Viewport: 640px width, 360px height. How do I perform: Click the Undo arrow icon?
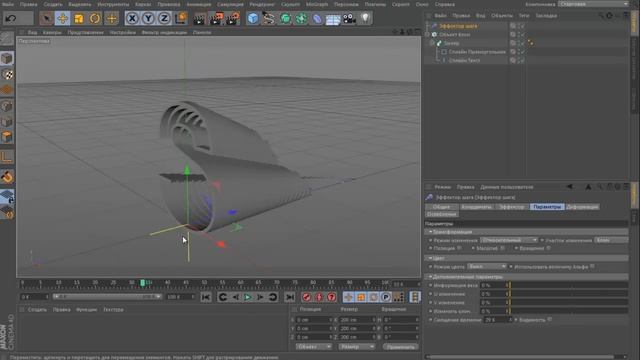pyautogui.click(x=11, y=18)
